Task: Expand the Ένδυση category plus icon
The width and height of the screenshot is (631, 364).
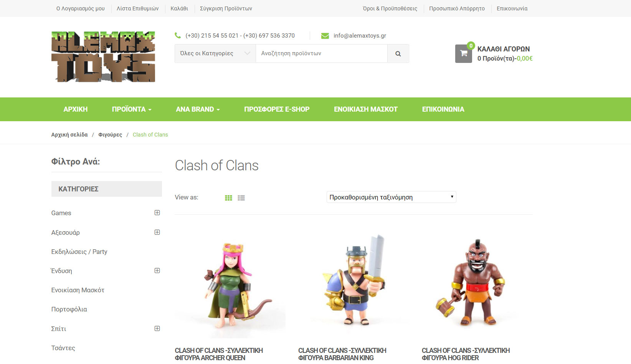Action: point(157,270)
